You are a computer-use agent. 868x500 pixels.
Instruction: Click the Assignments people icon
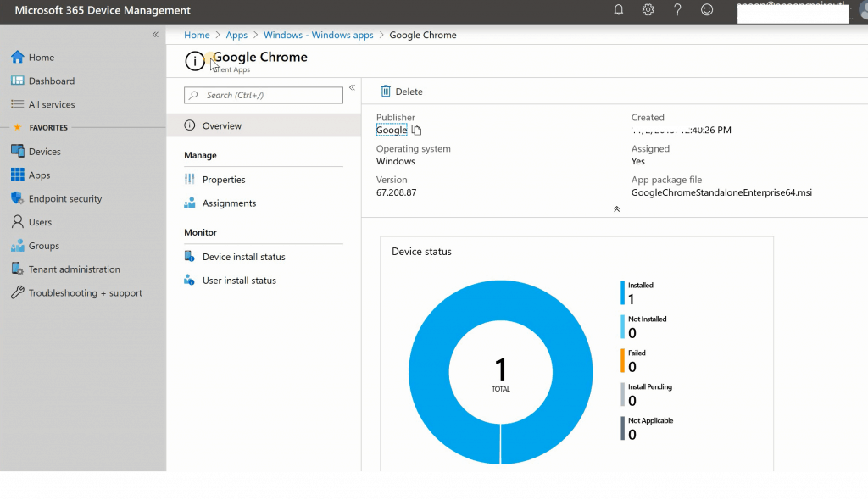(190, 203)
